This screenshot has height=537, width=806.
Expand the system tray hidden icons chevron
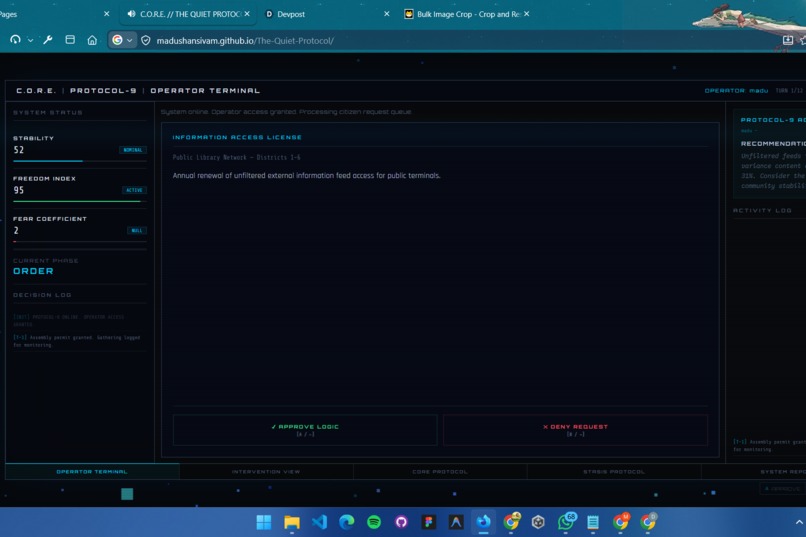coord(799,522)
